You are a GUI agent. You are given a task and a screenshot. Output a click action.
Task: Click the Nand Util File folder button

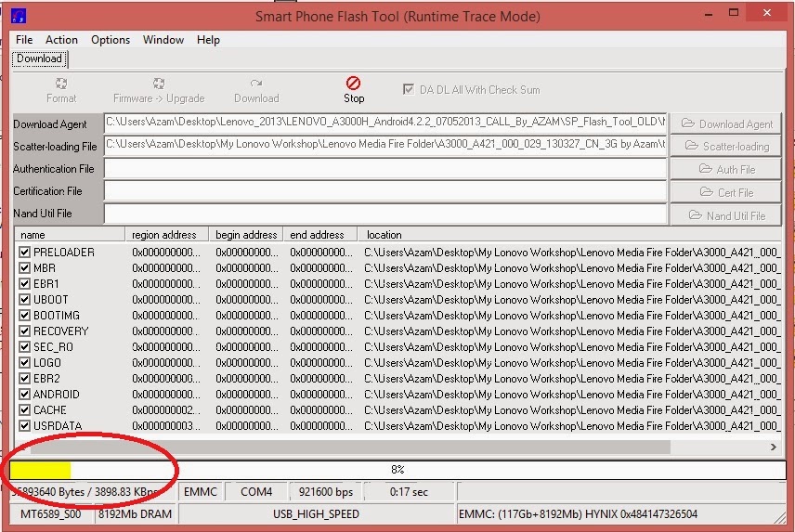[x=725, y=215]
